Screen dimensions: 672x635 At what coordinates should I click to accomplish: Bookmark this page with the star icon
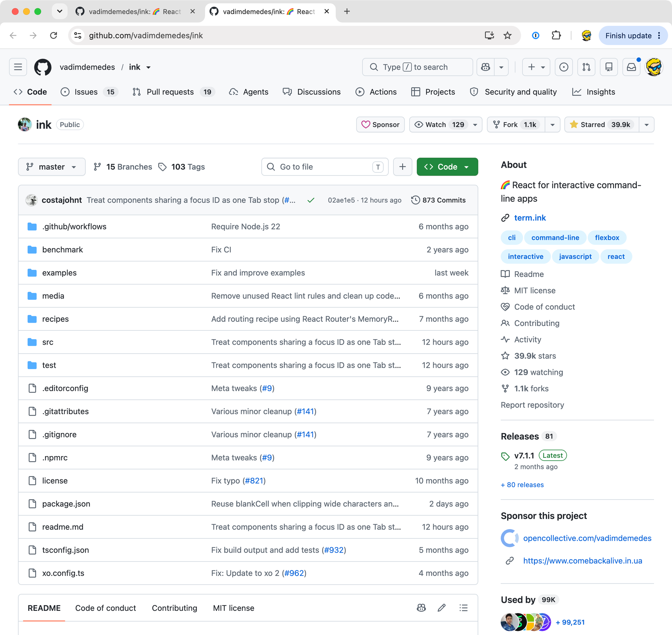tap(508, 36)
